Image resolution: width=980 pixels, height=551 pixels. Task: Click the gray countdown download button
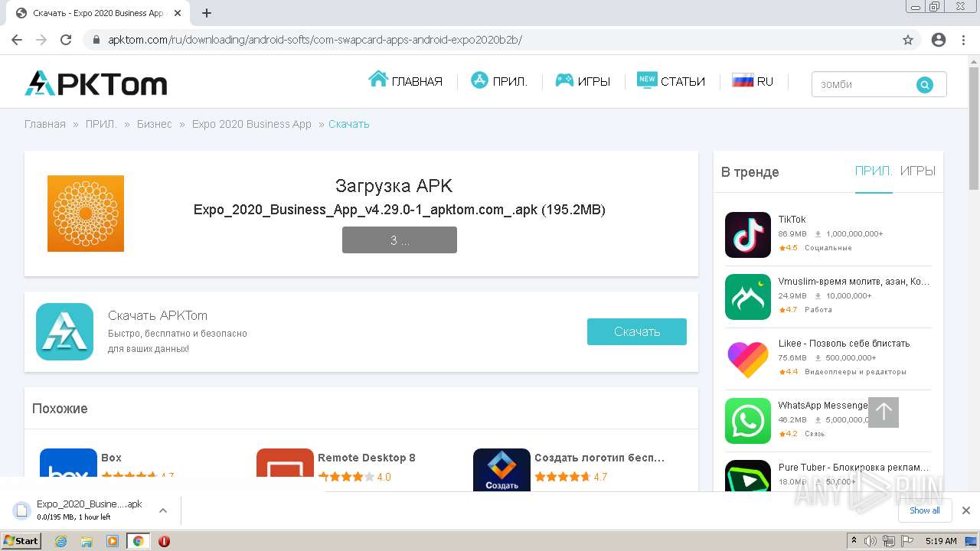point(400,240)
